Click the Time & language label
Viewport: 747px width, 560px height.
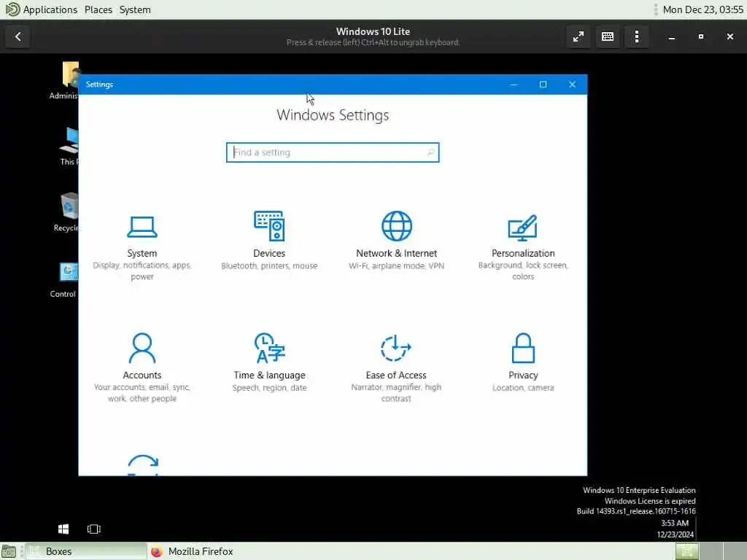(x=269, y=376)
